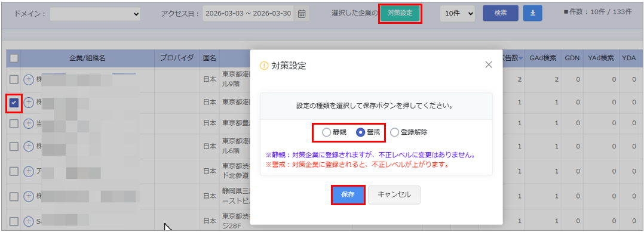Toggle the select-all checkbox in table header
The image size is (644, 232).
click(x=14, y=58)
